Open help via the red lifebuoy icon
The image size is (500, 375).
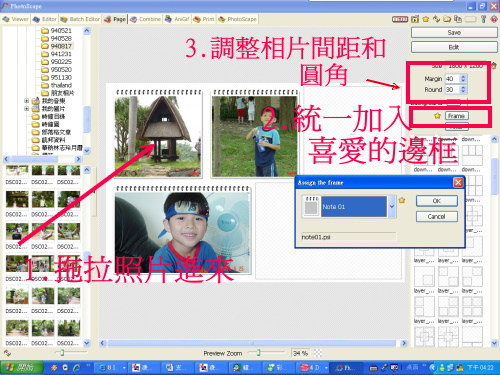coord(494,19)
